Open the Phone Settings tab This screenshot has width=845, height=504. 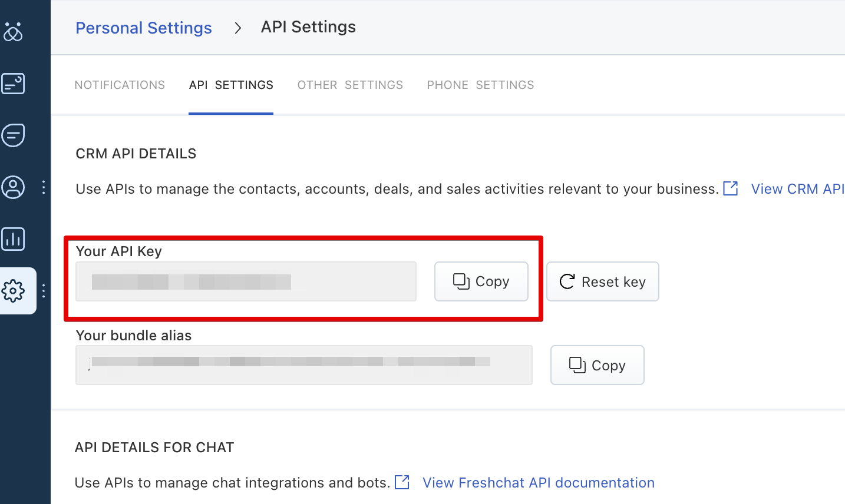(480, 85)
